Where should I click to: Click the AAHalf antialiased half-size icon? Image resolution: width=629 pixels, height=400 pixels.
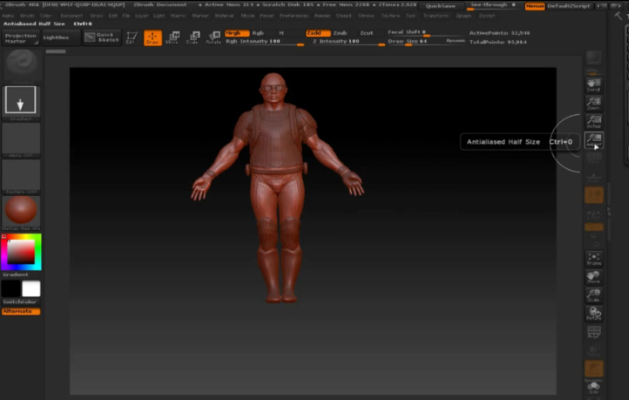[594, 140]
